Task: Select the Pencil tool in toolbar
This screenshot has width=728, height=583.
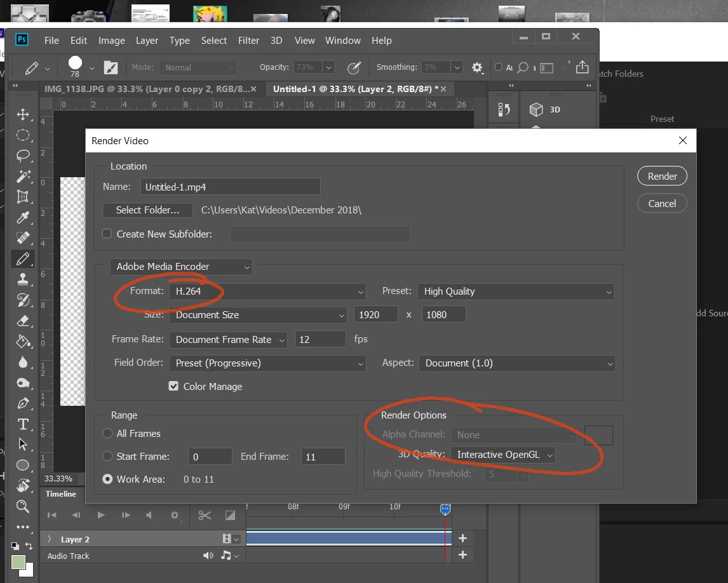Action: [23, 258]
